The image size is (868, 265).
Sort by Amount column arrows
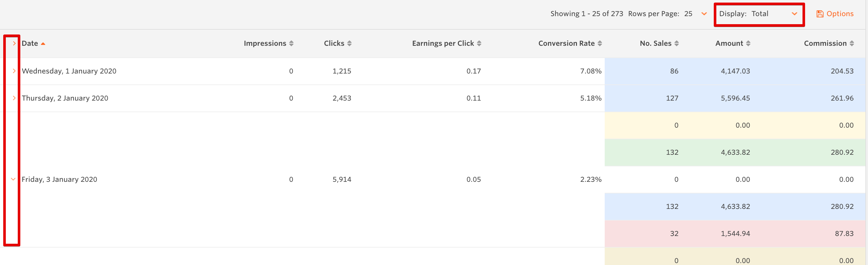pyautogui.click(x=748, y=44)
